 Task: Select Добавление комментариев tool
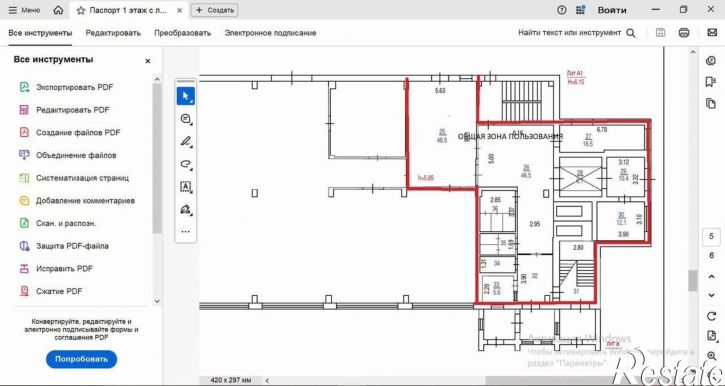(x=77, y=200)
